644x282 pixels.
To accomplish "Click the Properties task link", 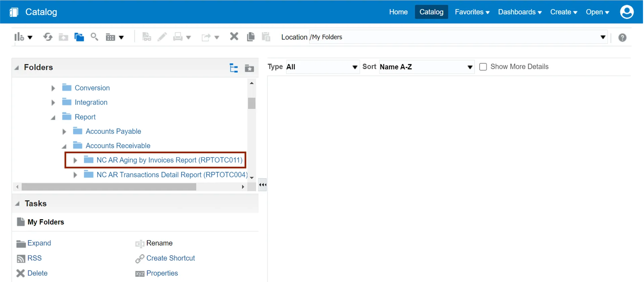I will point(162,273).
